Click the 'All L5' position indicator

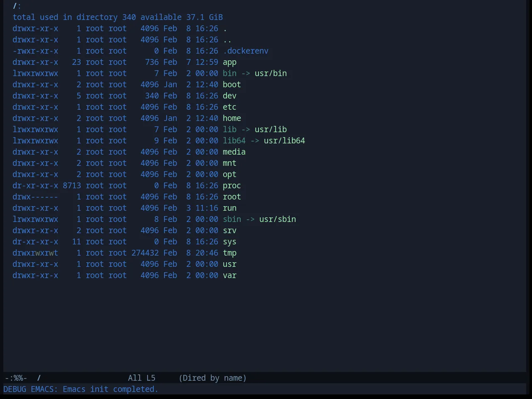point(142,378)
